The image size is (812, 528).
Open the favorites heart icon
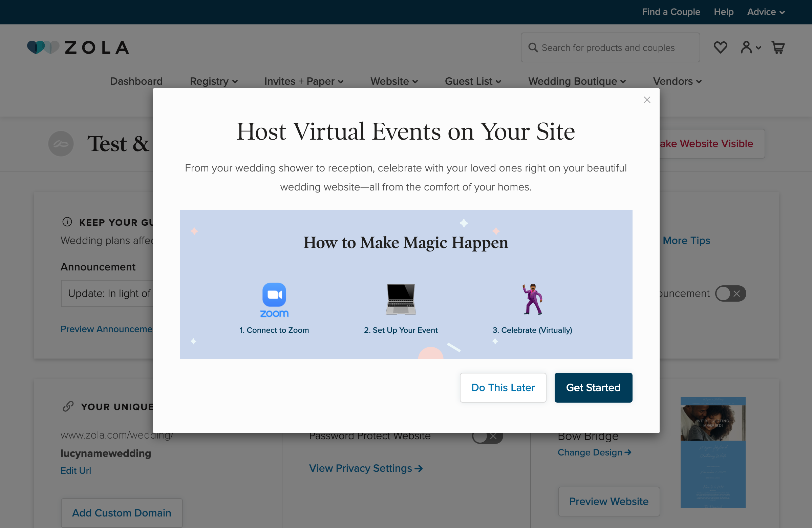720,47
